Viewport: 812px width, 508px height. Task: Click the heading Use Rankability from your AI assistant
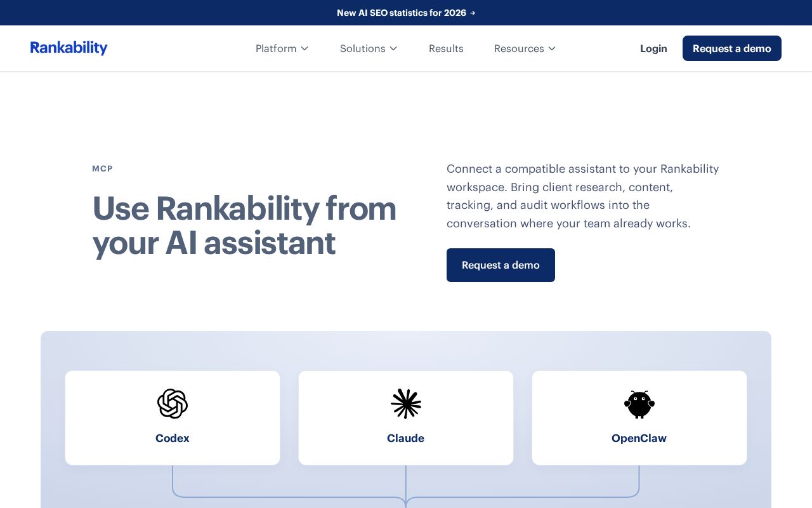click(244, 225)
